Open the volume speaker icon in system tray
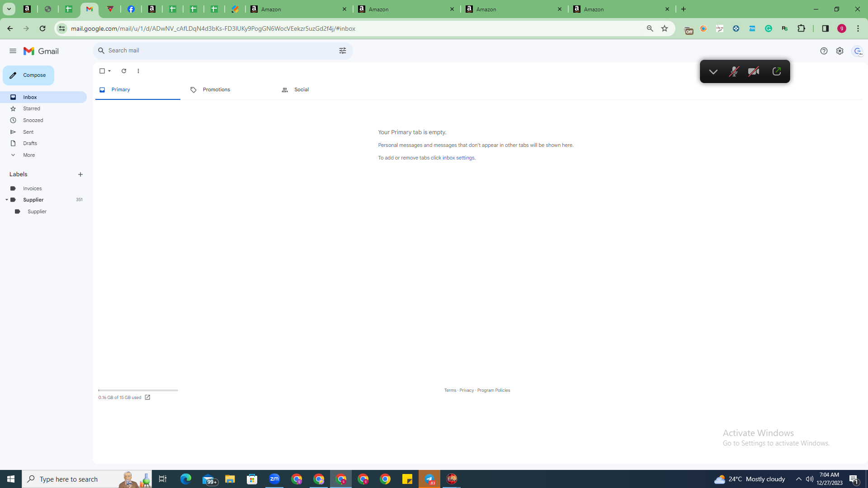Image resolution: width=868 pixels, height=488 pixels. coord(810,479)
